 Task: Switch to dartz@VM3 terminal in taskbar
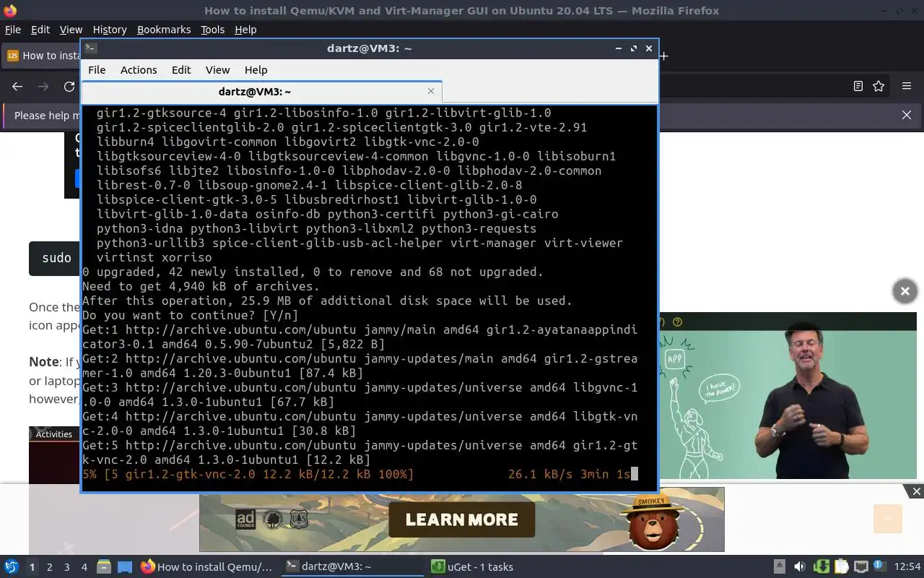click(x=352, y=567)
